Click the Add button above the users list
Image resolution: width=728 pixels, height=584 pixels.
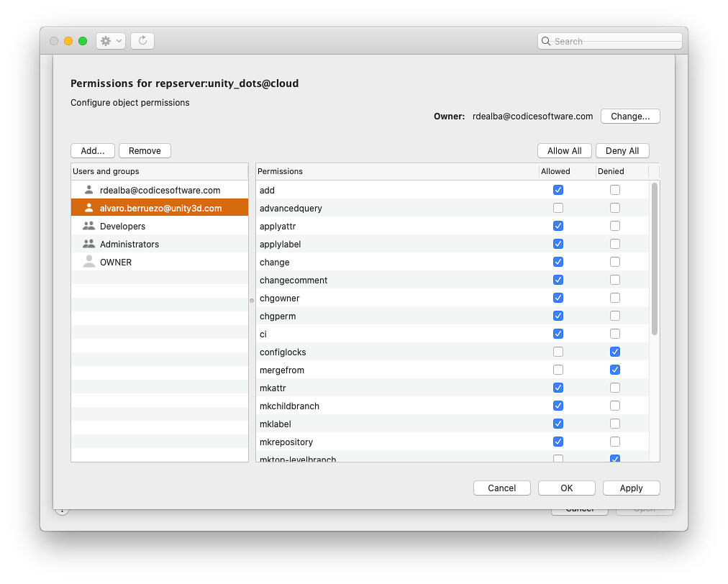(x=92, y=150)
